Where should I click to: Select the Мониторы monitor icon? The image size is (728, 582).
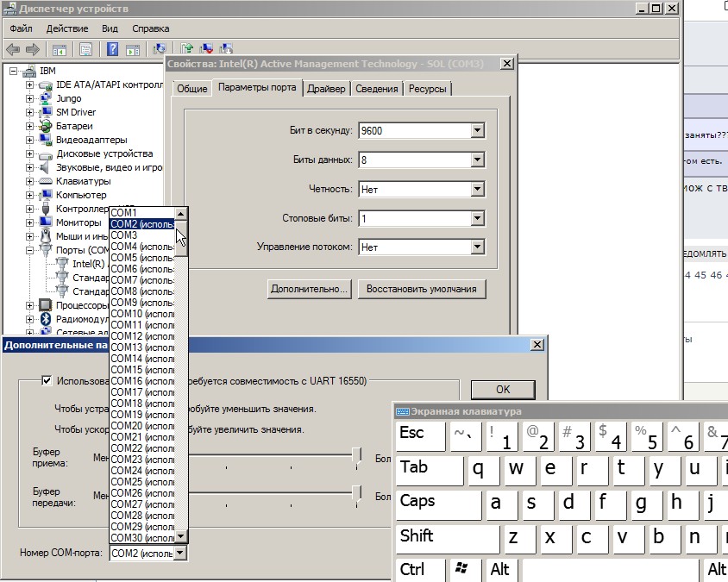[x=46, y=222]
